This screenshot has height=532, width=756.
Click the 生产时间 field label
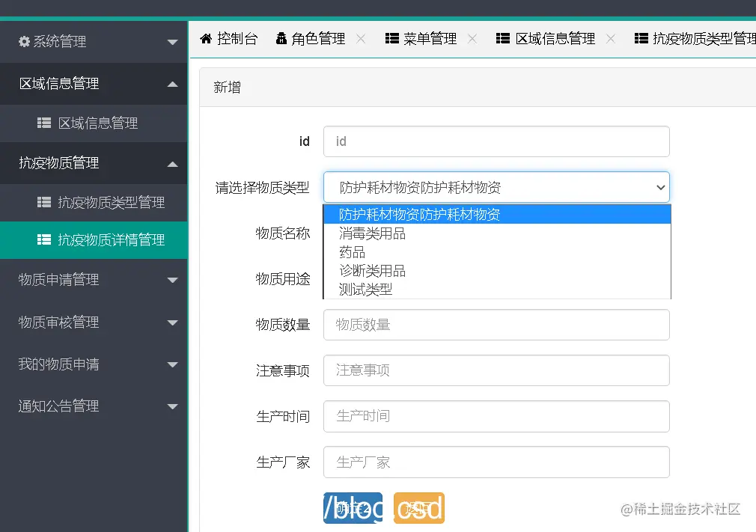pos(283,416)
